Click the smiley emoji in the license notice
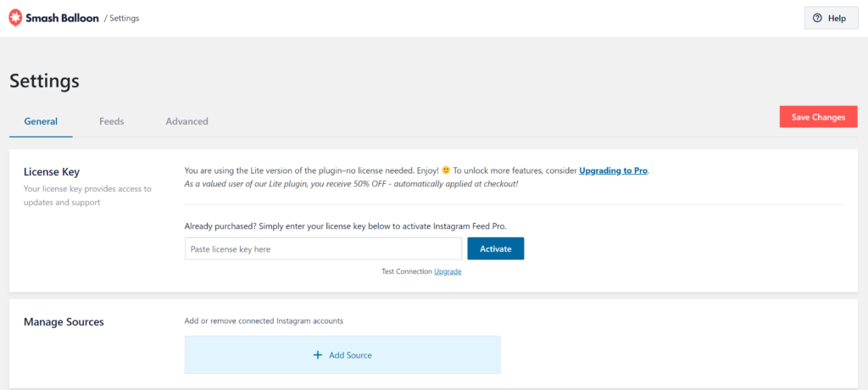This screenshot has width=868, height=390. pos(444,170)
